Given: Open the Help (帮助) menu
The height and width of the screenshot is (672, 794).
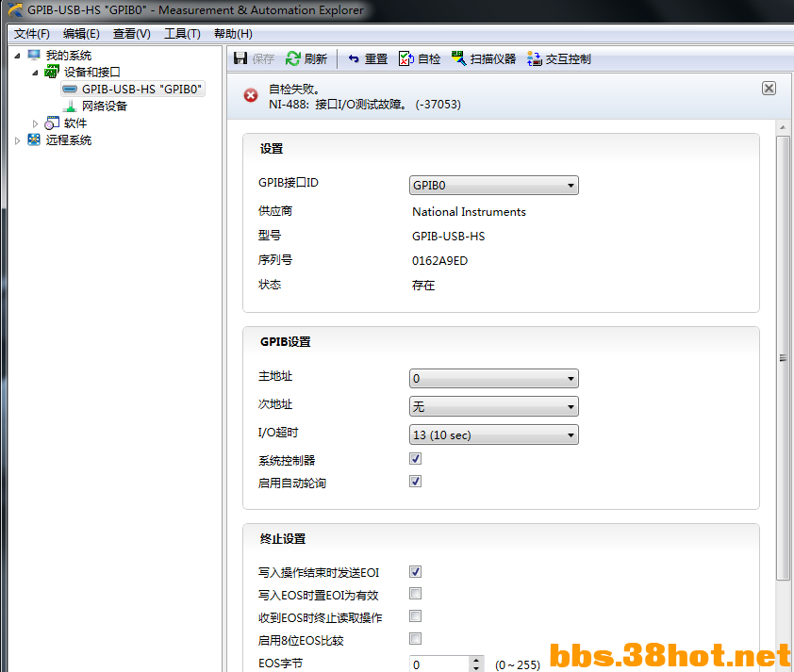Looking at the screenshot, I should (x=233, y=34).
